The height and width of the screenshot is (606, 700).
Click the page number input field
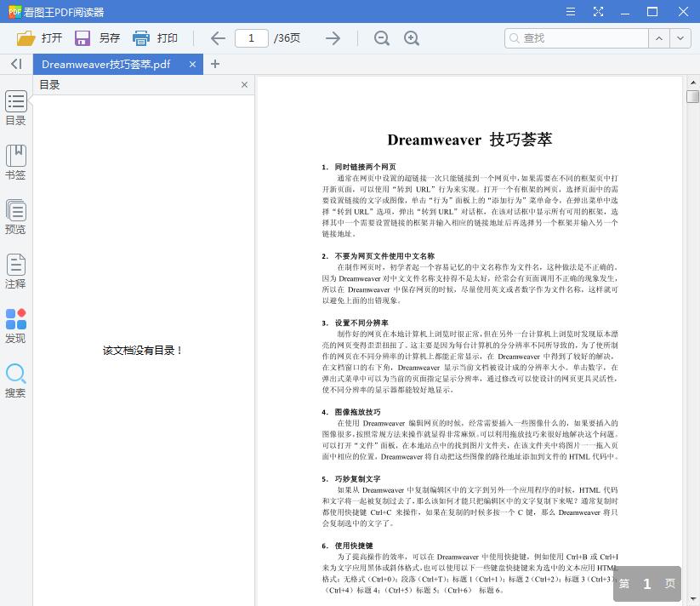[252, 38]
